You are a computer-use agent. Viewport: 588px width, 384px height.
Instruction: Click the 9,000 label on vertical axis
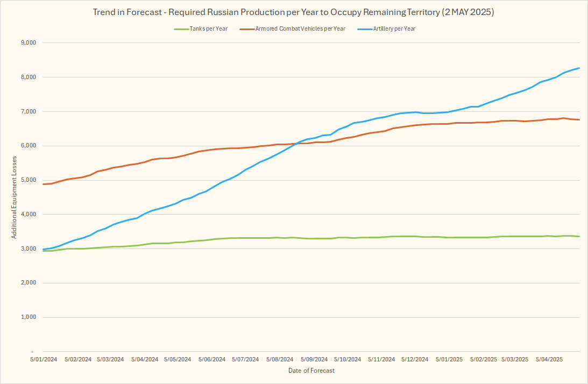[27, 43]
